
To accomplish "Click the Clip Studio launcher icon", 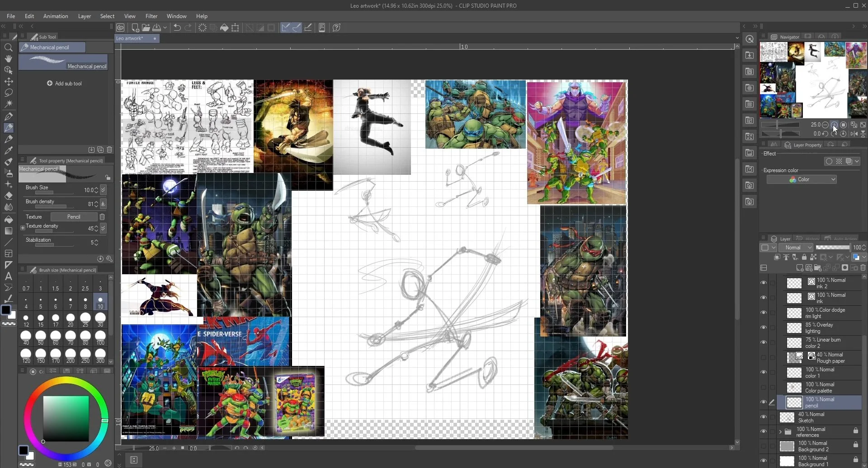I will pyautogui.click(x=120, y=28).
